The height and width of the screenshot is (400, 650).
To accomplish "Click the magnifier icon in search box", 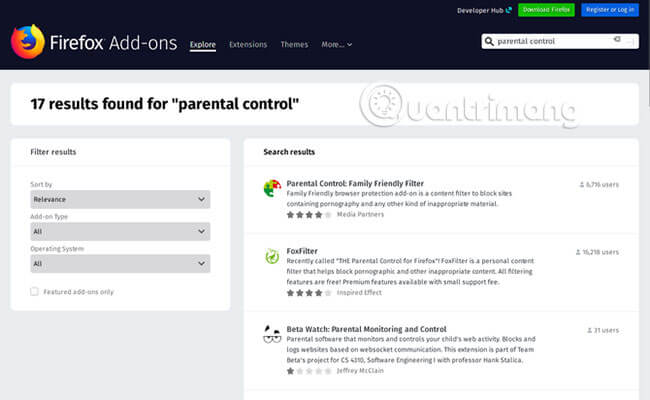I will tap(489, 42).
